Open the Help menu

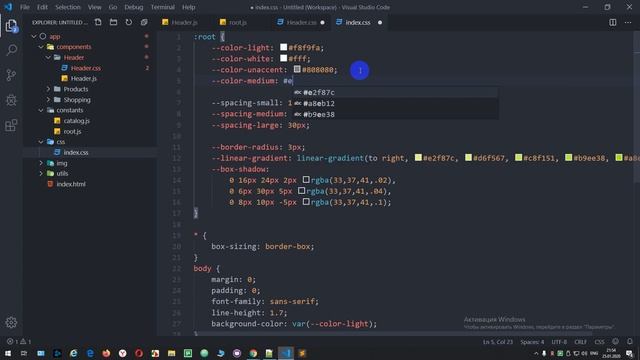tap(189, 7)
